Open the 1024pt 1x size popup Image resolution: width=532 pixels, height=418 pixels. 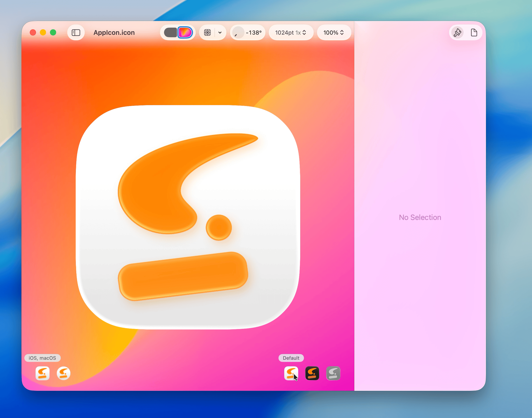291,33
